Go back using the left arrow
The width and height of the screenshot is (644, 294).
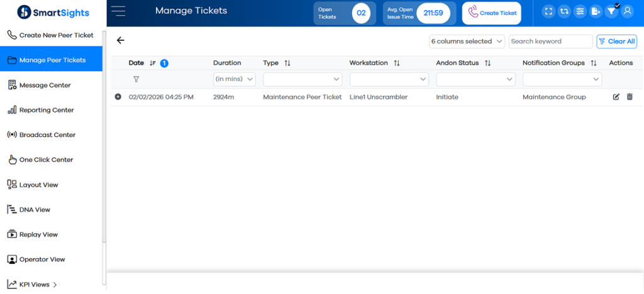121,41
